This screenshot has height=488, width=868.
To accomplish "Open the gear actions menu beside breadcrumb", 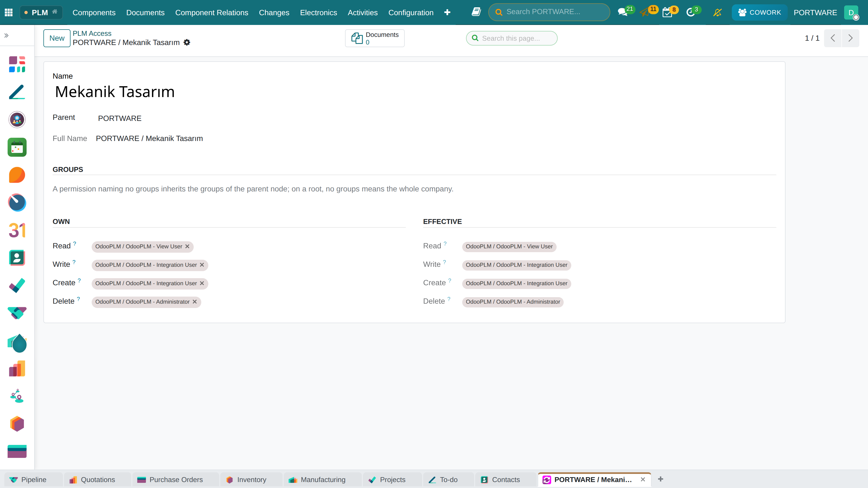I will coord(187,43).
